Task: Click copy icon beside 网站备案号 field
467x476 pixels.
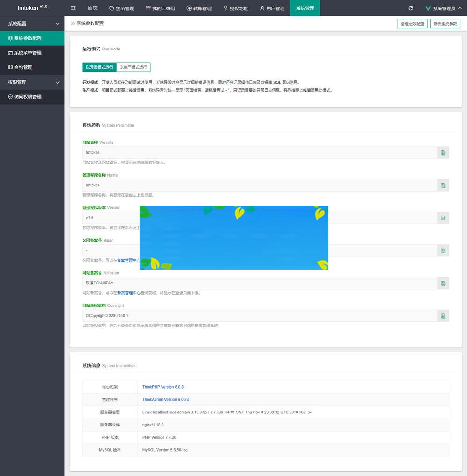Action: pyautogui.click(x=443, y=283)
